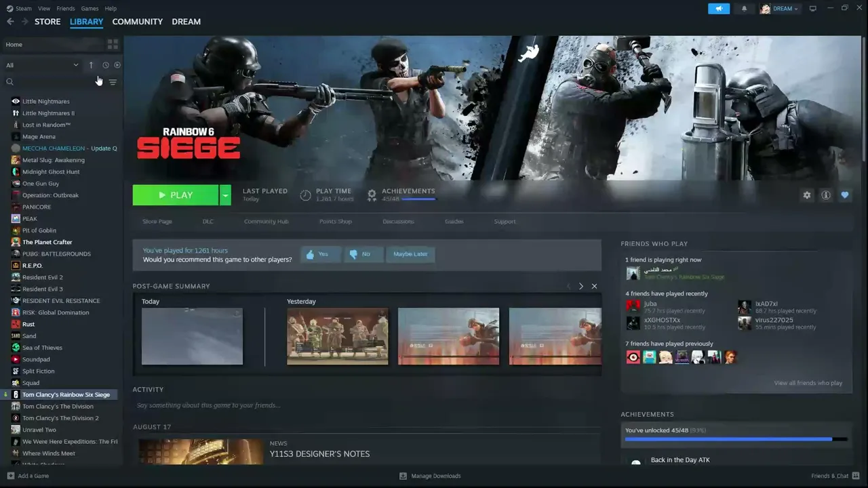Viewport: 868px width, 488px height.
Task: Select R.E.P.O. in the game list
Action: click(x=33, y=266)
